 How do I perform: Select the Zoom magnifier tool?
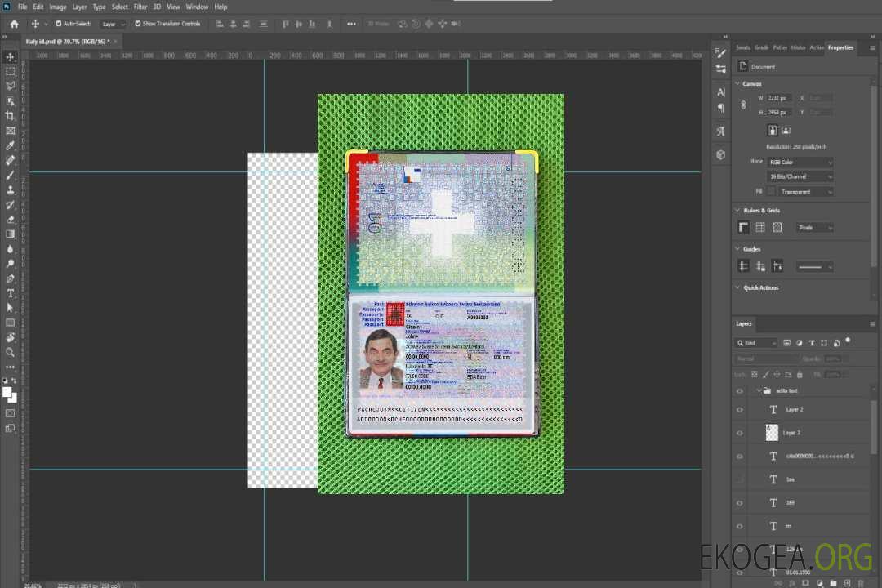pos(10,352)
